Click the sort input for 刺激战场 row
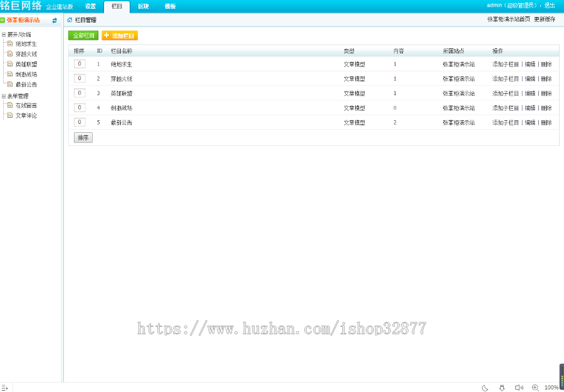Viewport: 564px width, 392px height. [80, 108]
